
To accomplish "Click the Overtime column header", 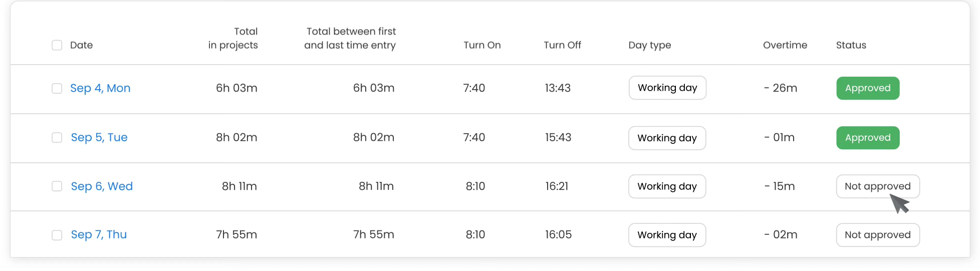I will 785,45.
